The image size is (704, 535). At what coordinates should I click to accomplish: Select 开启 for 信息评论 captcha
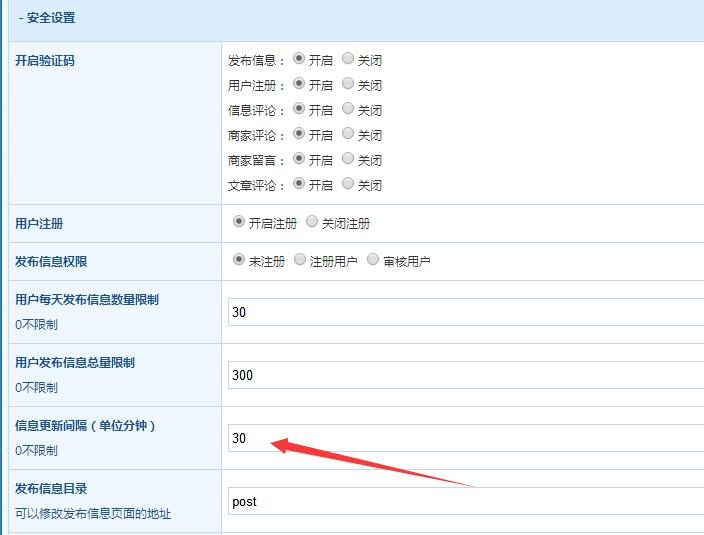[x=299, y=109]
